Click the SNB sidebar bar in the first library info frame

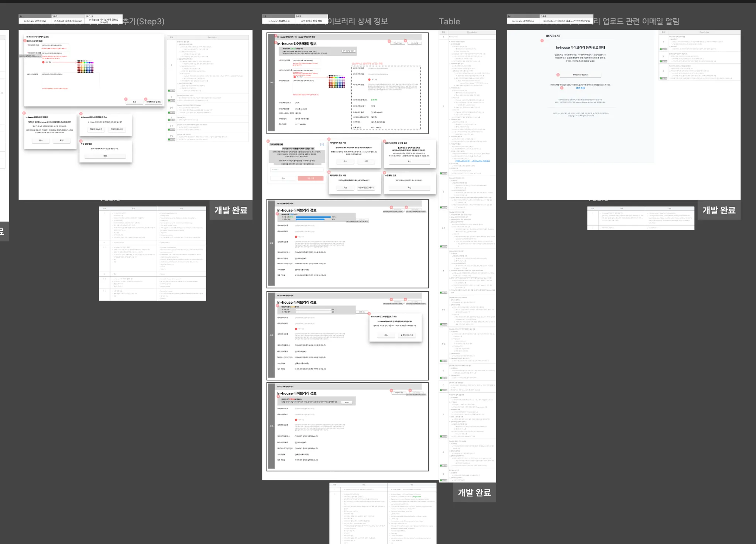pyautogui.click(x=271, y=82)
